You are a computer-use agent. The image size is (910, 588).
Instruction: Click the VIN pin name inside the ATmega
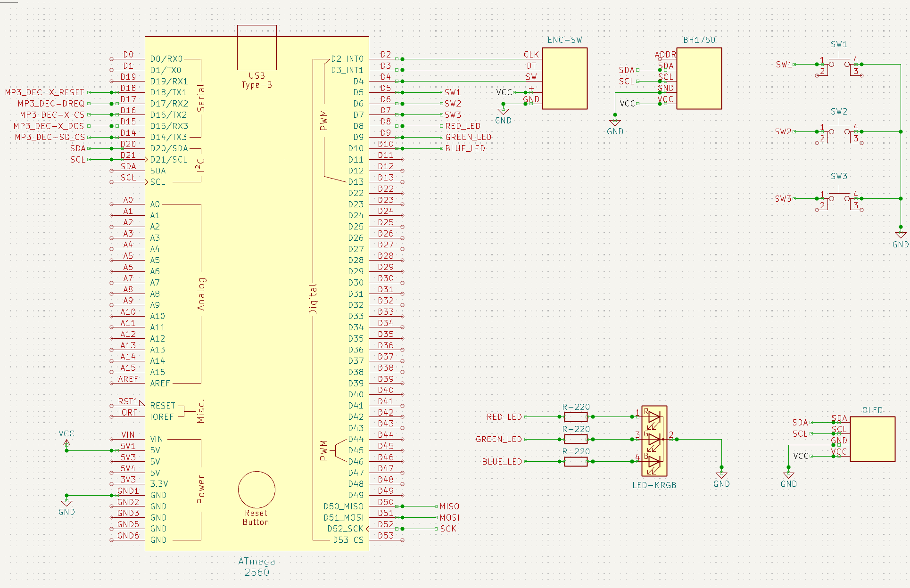pyautogui.click(x=157, y=439)
